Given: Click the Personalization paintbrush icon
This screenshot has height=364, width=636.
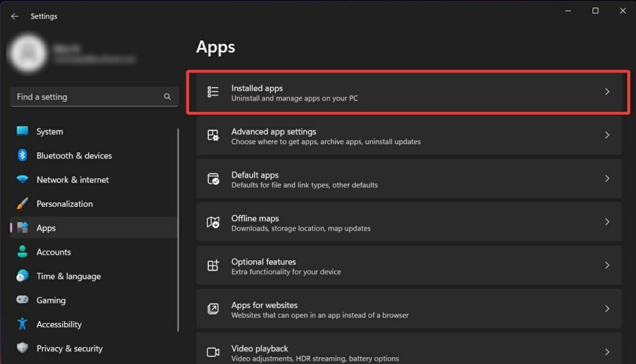Looking at the screenshot, I should [22, 203].
